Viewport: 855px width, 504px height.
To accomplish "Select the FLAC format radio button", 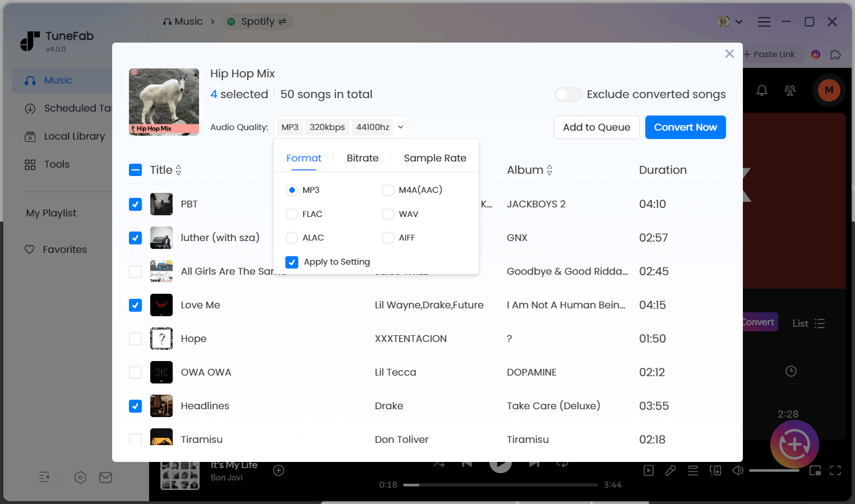I will point(292,214).
